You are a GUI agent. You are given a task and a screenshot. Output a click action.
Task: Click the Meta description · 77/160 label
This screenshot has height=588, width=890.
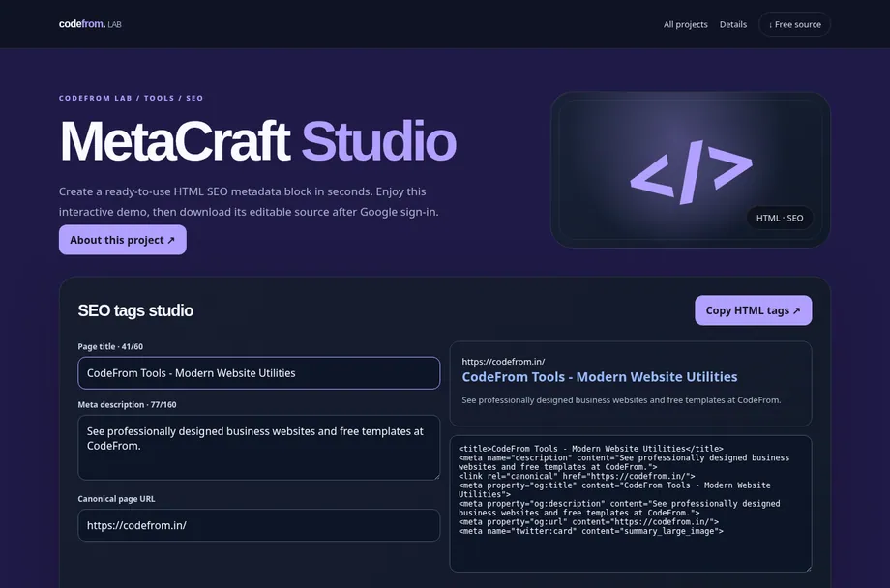pyautogui.click(x=127, y=404)
